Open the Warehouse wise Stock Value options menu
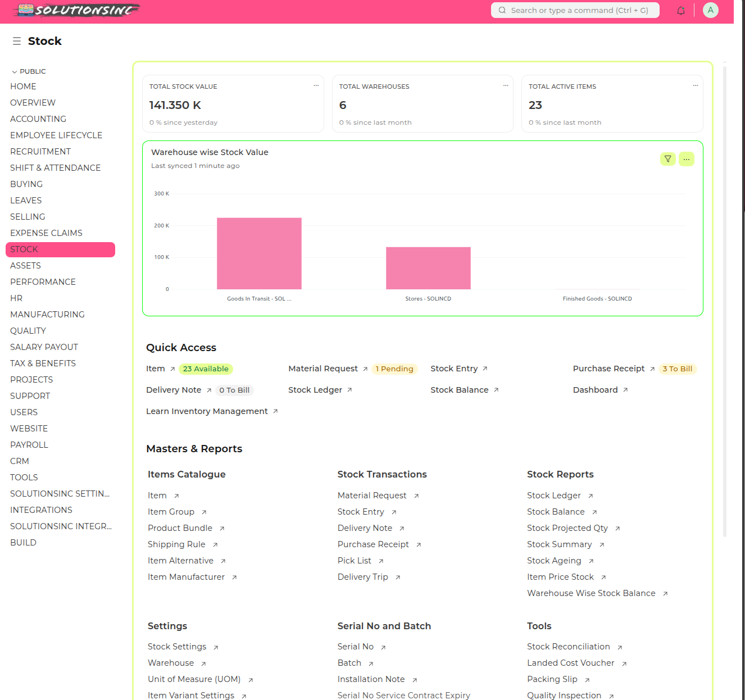745x700 pixels. click(687, 159)
